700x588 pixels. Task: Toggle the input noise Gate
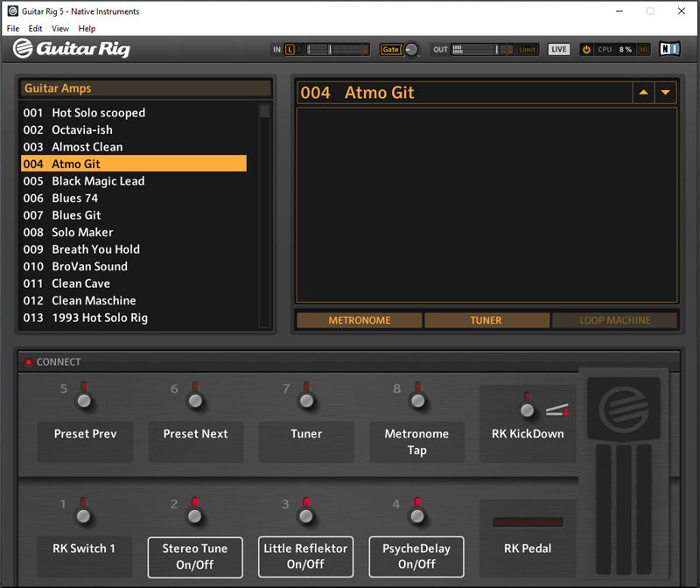[x=390, y=50]
